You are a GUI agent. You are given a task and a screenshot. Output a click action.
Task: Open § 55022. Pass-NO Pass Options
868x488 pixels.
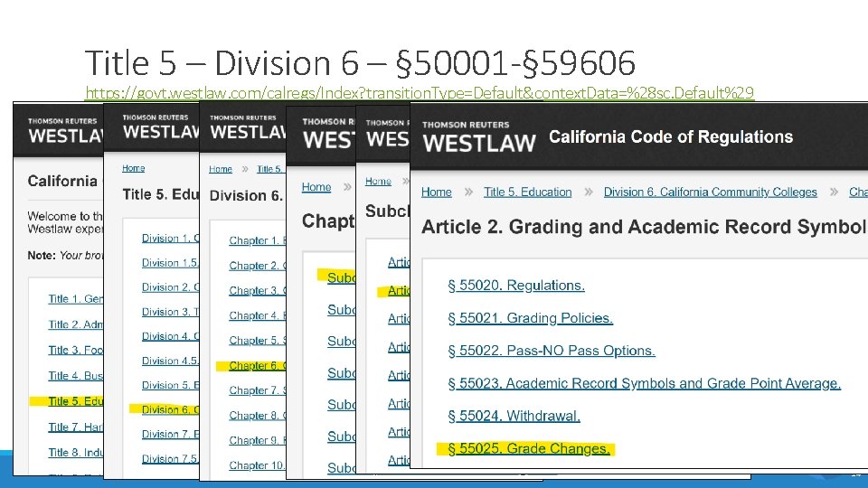(552, 351)
